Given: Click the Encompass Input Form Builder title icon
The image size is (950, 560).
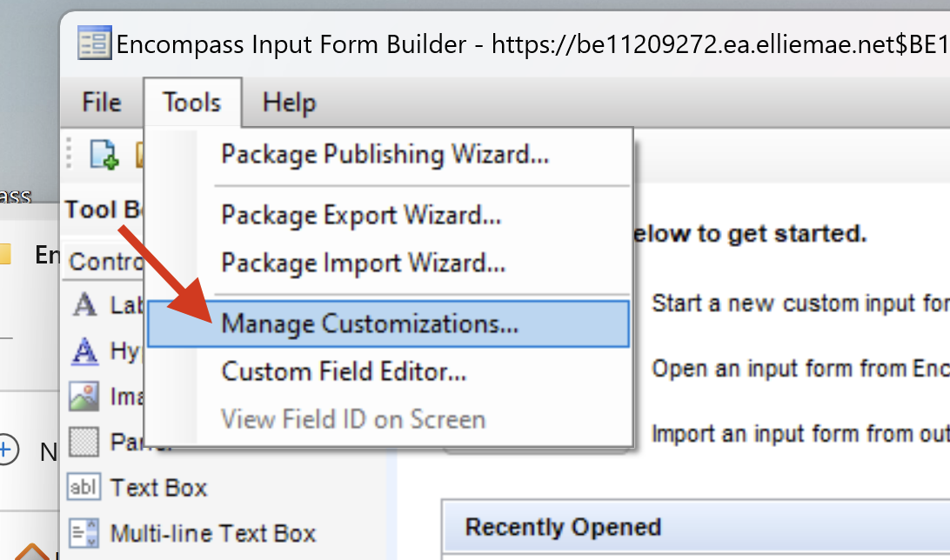Looking at the screenshot, I should point(94,43).
